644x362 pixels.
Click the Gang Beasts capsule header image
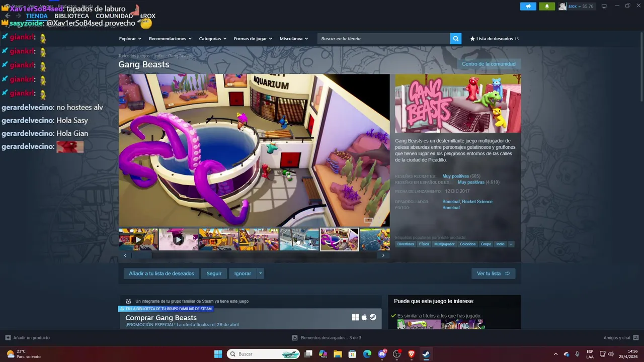click(458, 104)
